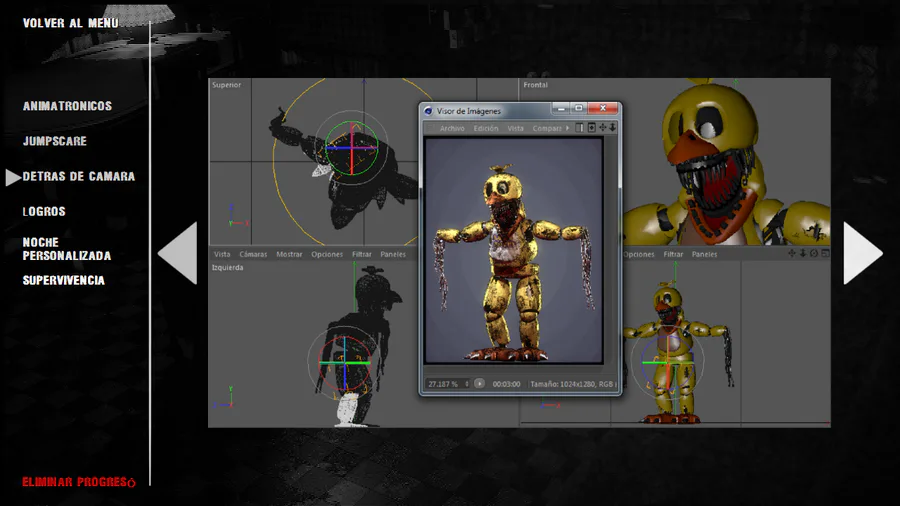Click the zoom-view icon right of the Frontal Paneles menu
The width and height of the screenshot is (900, 506).
(803, 253)
